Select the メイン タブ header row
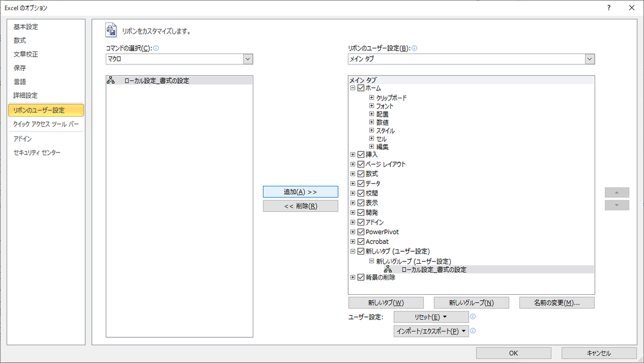 (x=471, y=80)
